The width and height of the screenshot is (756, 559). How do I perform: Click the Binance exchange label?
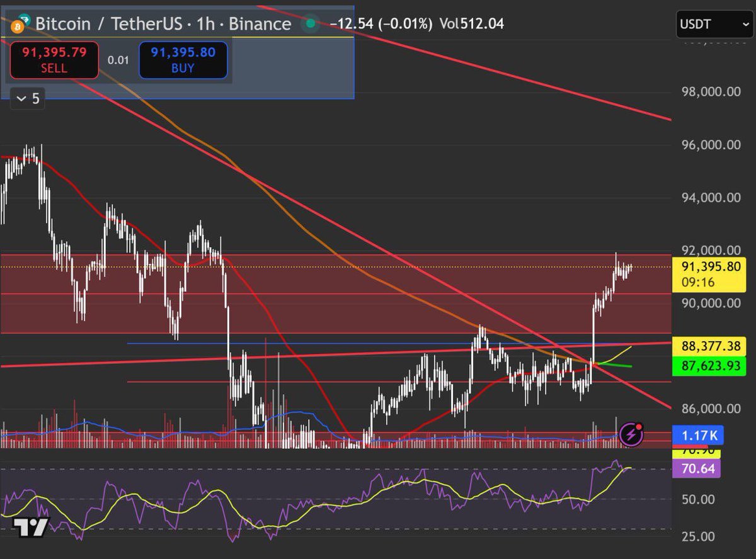260,25
